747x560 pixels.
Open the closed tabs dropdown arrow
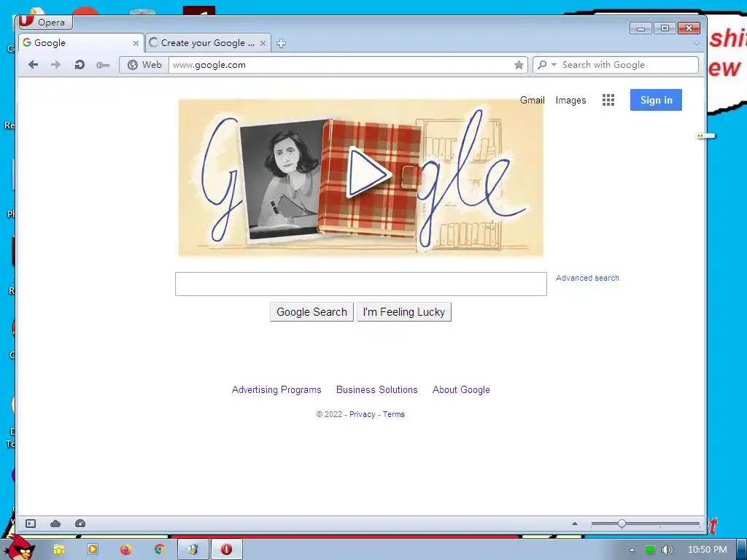pyautogui.click(x=697, y=43)
